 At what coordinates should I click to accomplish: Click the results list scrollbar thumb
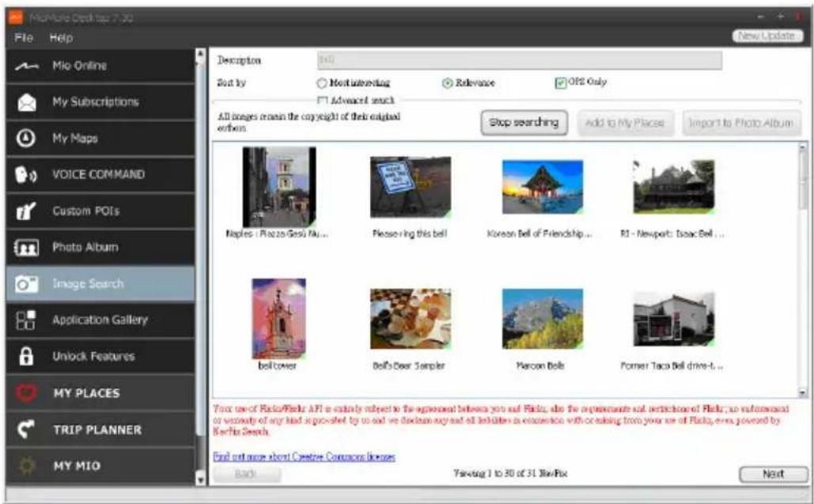tap(803, 179)
